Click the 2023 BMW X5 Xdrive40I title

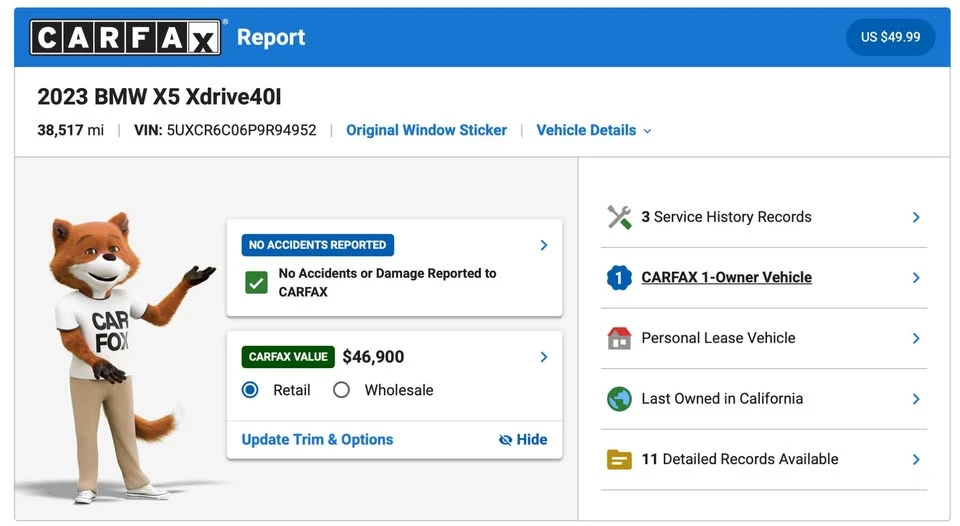(159, 97)
